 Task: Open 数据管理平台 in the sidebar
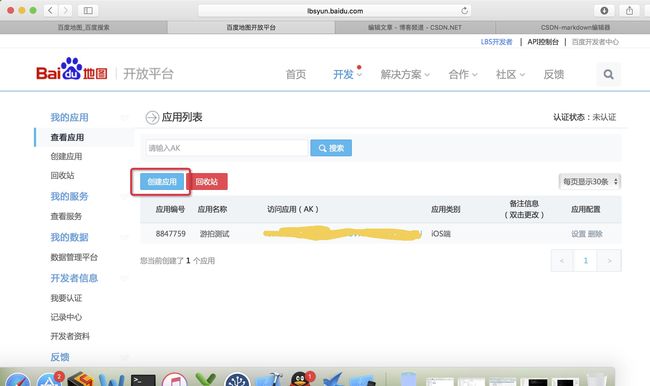tap(74, 257)
